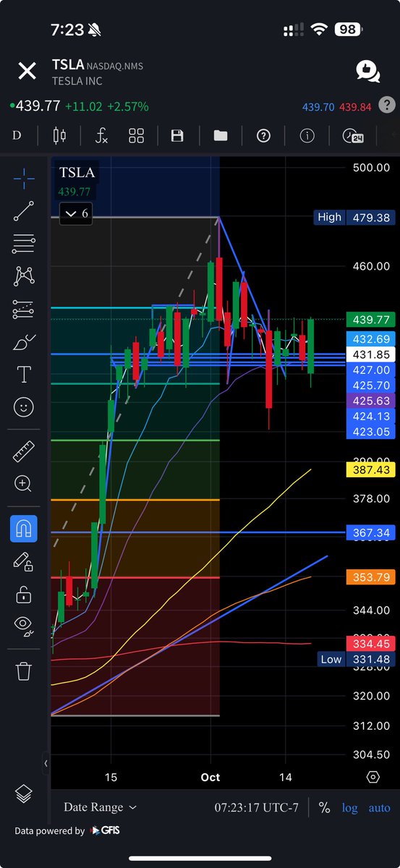Select the pattern drawing tool
The width and height of the screenshot is (400, 868).
click(24, 276)
